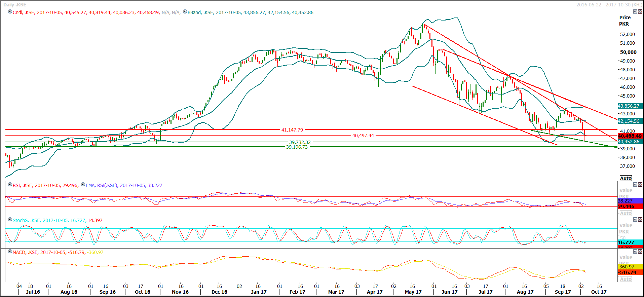Viewport: 644px width, 297px height.
Task: Toggle Auto scaling on the MACD pane
Action: coord(626,279)
